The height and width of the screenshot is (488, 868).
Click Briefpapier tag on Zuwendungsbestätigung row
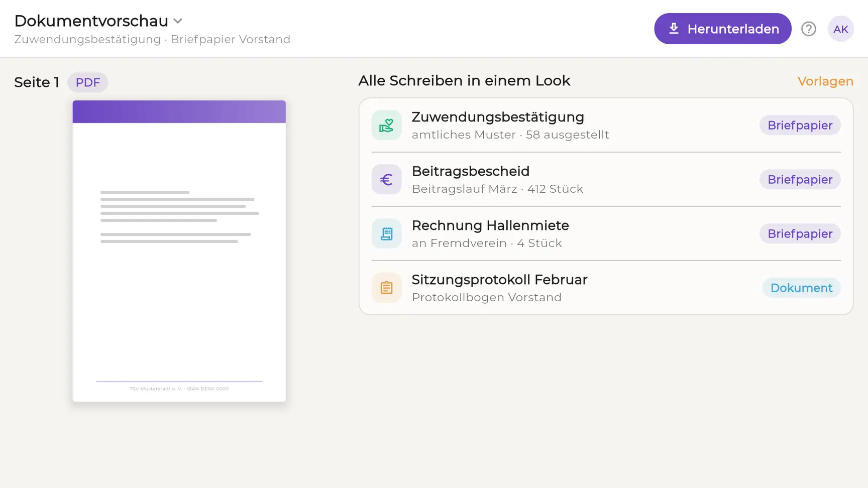(800, 125)
